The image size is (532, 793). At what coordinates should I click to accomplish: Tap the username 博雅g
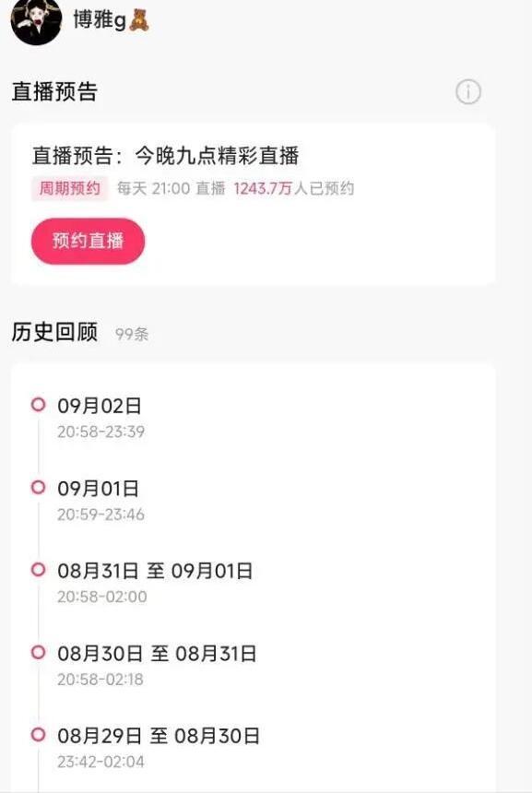click(x=100, y=20)
